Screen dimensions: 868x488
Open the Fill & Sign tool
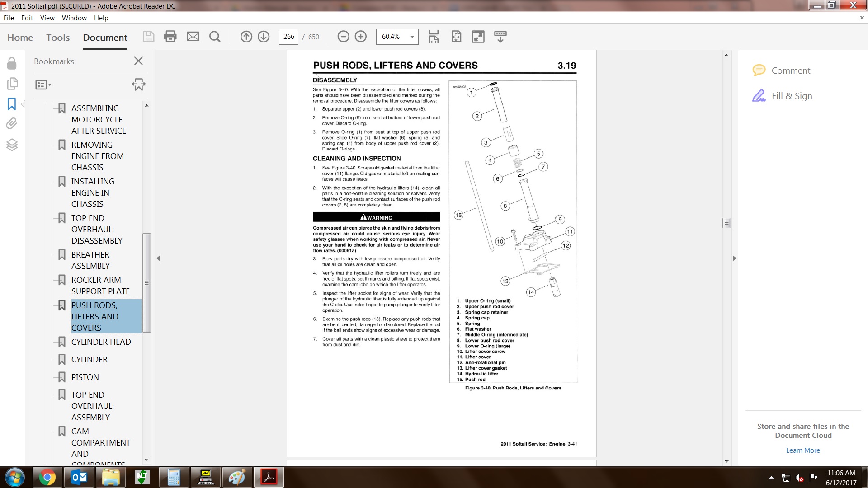(x=791, y=96)
